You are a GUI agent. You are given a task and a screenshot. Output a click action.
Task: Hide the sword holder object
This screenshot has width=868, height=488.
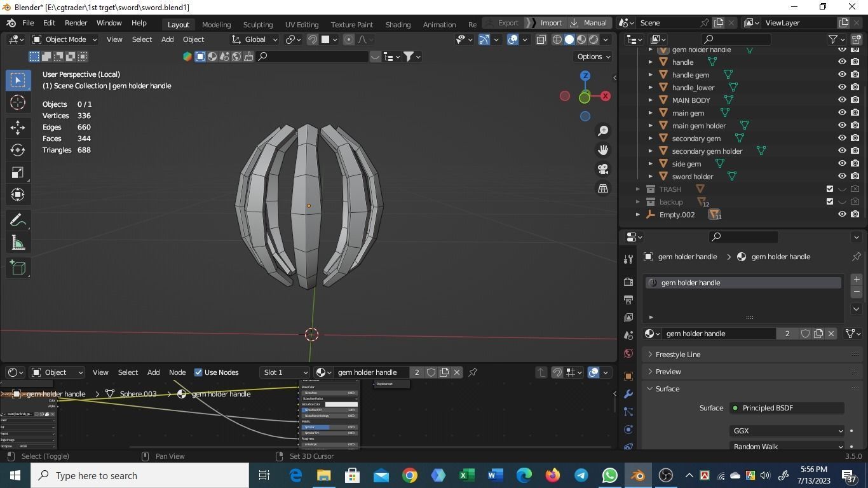pyautogui.click(x=842, y=177)
